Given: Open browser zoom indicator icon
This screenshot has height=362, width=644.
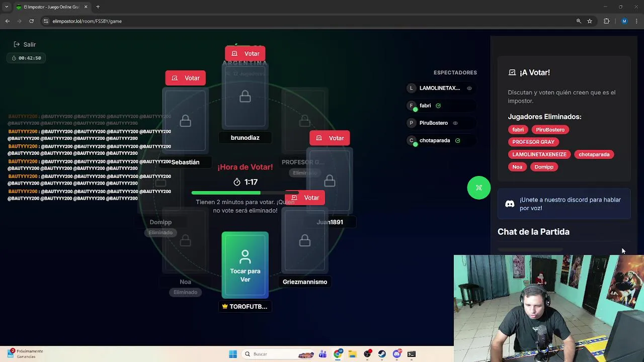Looking at the screenshot, I should coord(579,21).
